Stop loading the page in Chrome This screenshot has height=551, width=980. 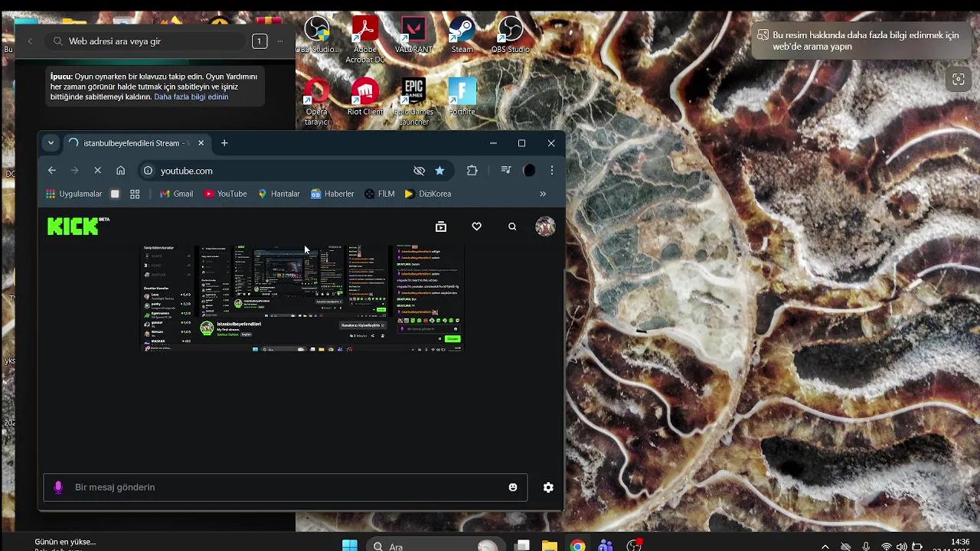[x=97, y=171]
